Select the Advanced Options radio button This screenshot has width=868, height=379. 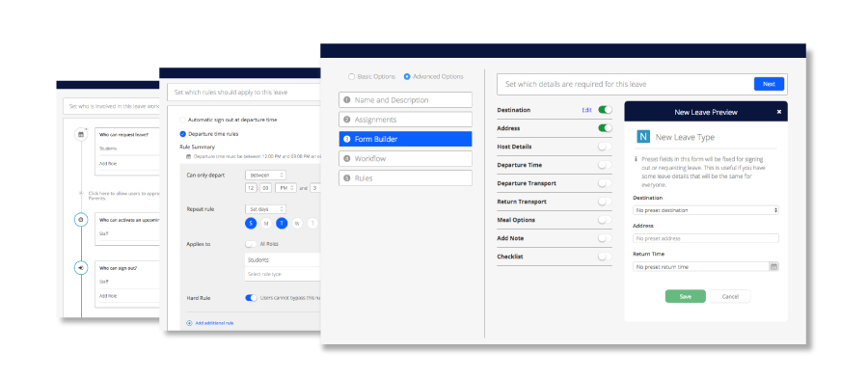407,77
